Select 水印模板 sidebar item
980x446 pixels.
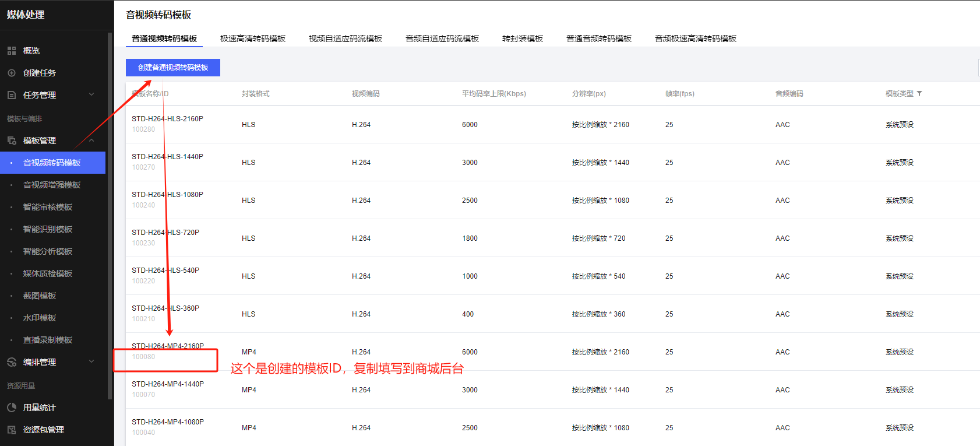[40, 318]
